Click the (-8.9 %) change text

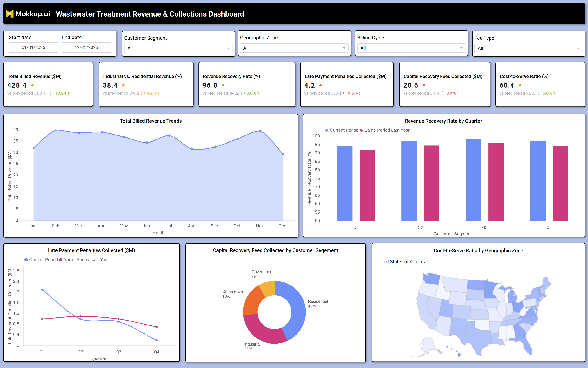tap(450, 93)
